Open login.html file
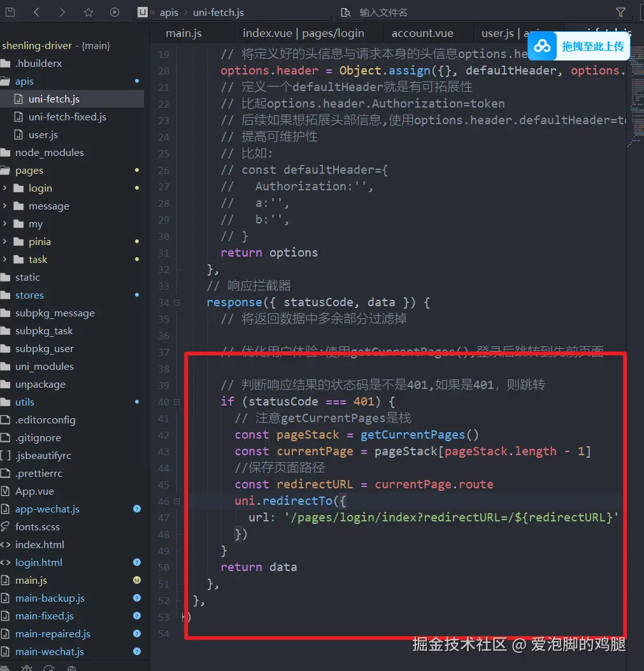This screenshot has height=671, width=644. [x=38, y=563]
